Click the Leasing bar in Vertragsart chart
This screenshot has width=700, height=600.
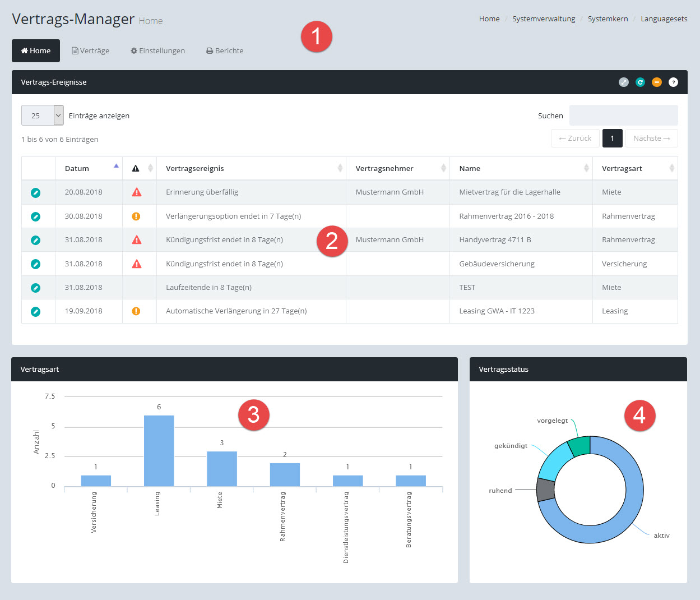click(159, 451)
